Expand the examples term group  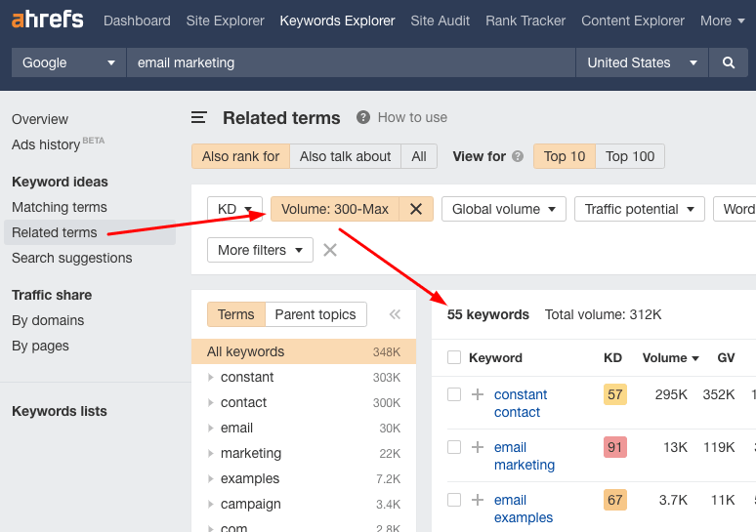[x=211, y=478]
